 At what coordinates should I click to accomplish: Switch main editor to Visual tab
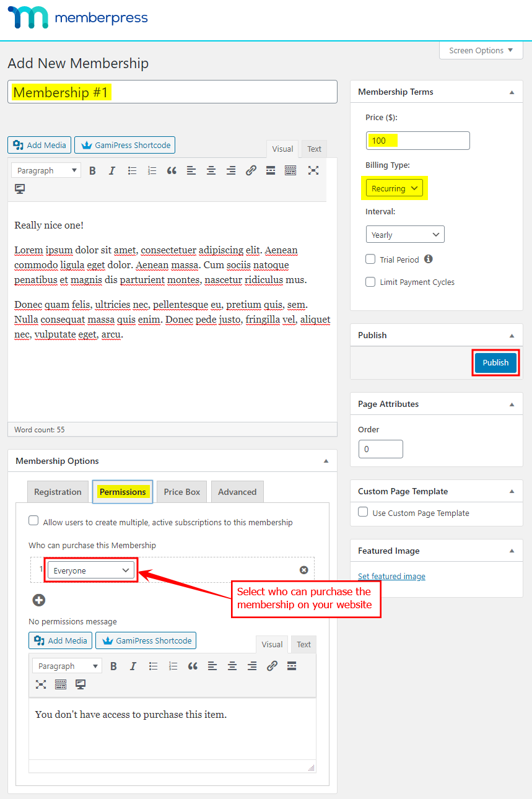(x=282, y=149)
